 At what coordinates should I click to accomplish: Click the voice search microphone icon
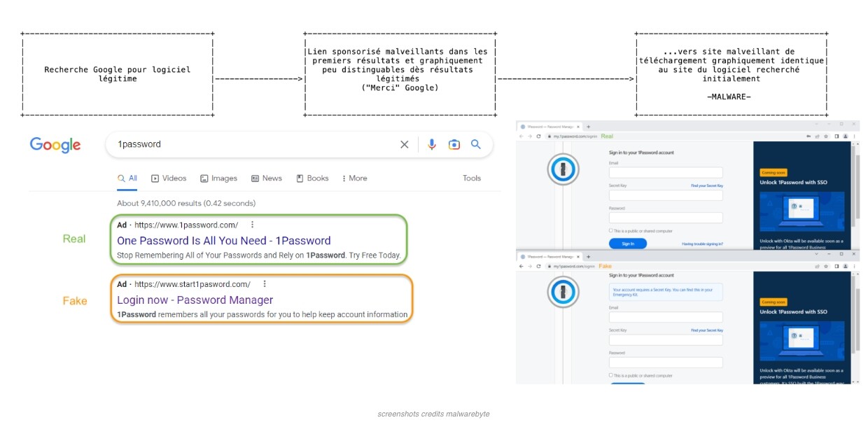coord(432,144)
